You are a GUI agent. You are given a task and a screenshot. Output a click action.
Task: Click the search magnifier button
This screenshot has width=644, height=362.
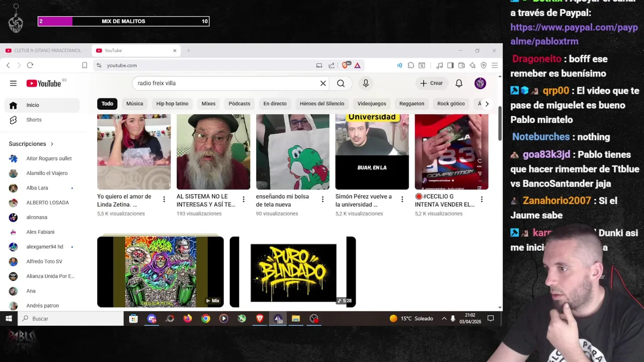[x=341, y=83]
